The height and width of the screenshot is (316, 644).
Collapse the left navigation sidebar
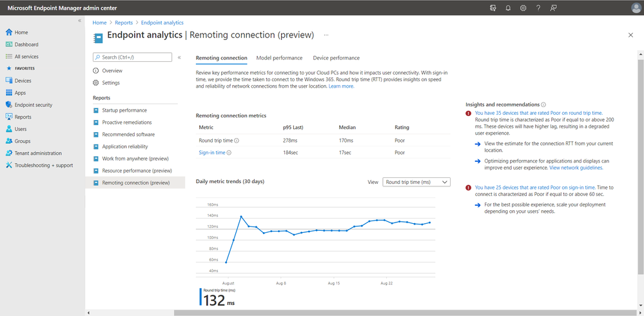tap(80, 21)
